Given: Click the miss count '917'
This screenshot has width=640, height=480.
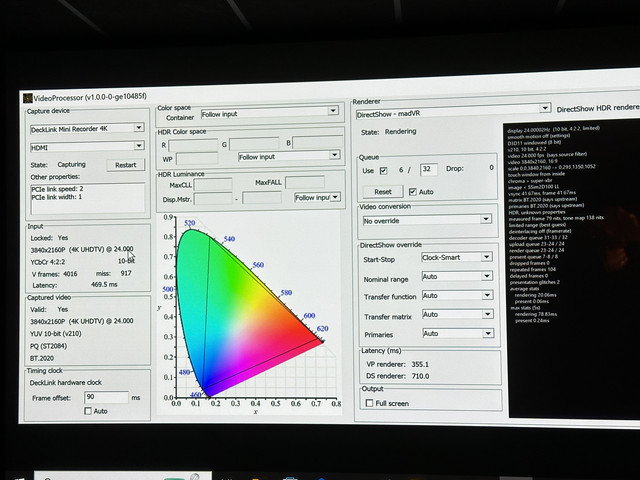Looking at the screenshot, I should coord(126,273).
